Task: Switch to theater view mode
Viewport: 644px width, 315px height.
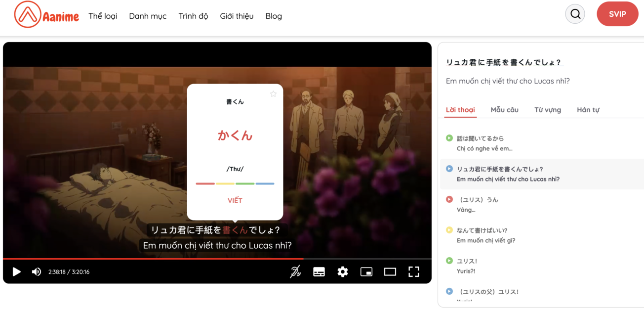Action: [390, 271]
